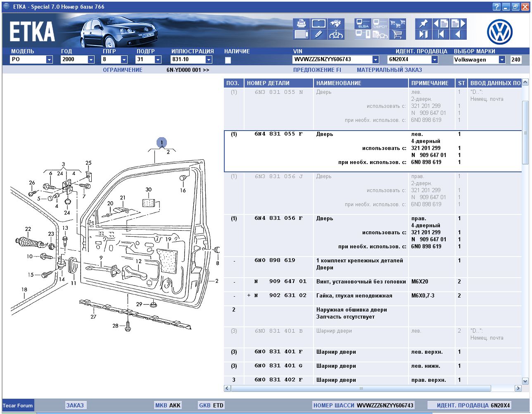The height and width of the screenshot is (414, 532).
Task: Expand the ГЛГР dropdown showing 8
Action: pyautogui.click(x=124, y=59)
